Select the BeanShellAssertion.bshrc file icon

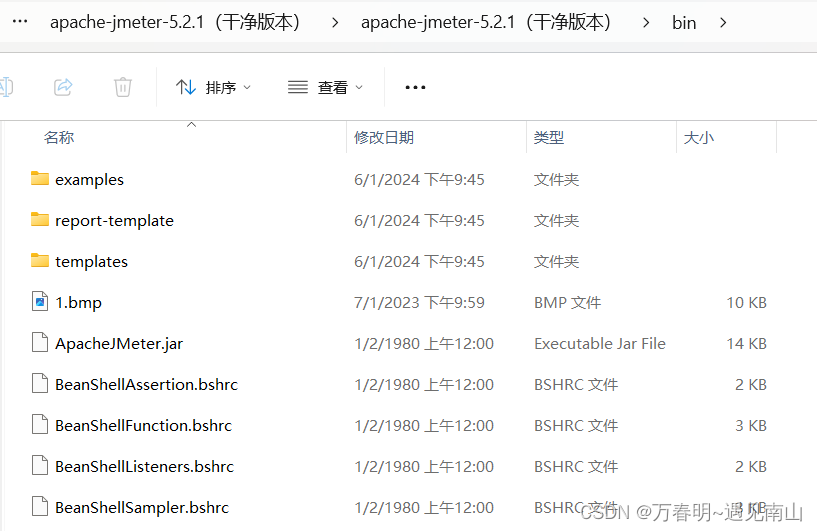click(x=40, y=384)
